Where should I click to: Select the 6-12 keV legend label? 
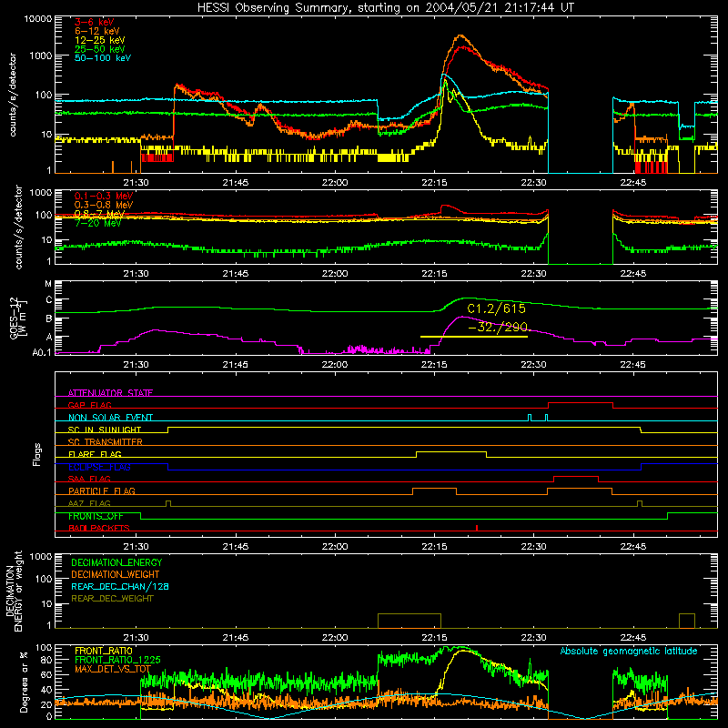point(97,31)
